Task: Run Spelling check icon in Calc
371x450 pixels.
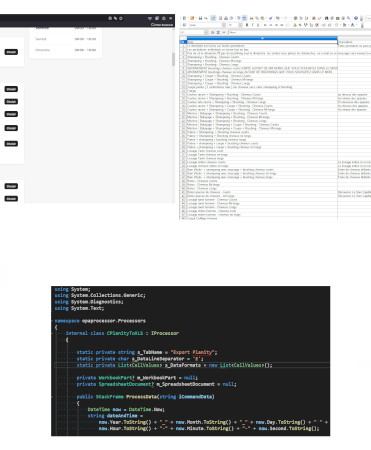Action: pyautogui.click(x=239, y=18)
